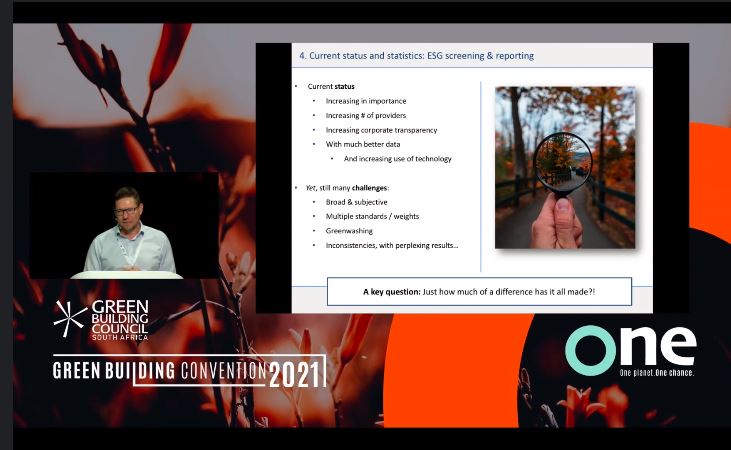Click the Green Building Council star logo

pyautogui.click(x=70, y=318)
